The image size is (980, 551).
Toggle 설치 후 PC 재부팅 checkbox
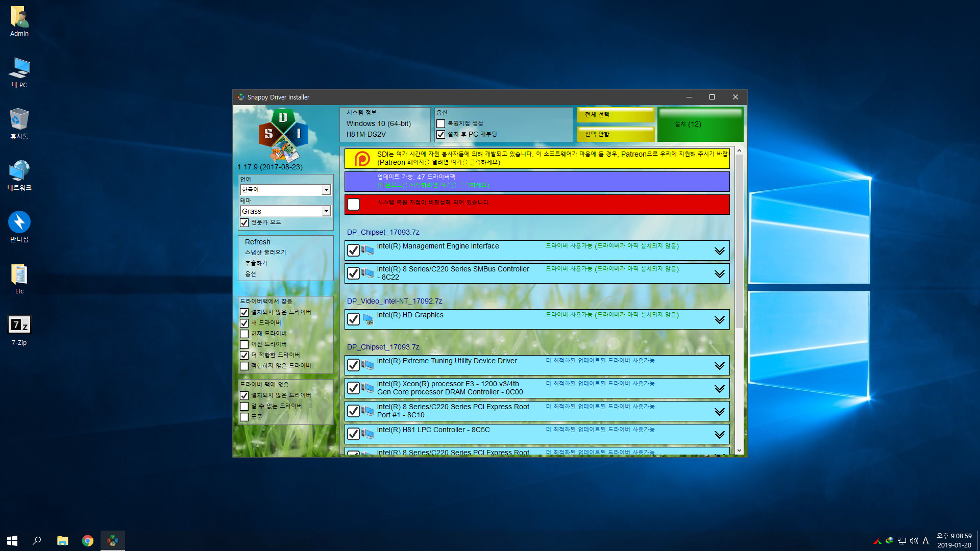point(441,134)
